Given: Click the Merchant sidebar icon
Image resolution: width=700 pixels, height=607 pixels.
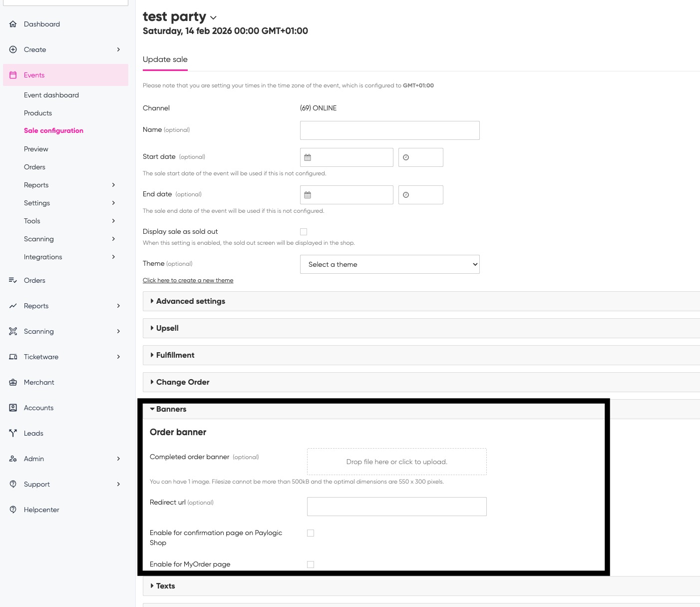Looking at the screenshot, I should click(13, 382).
